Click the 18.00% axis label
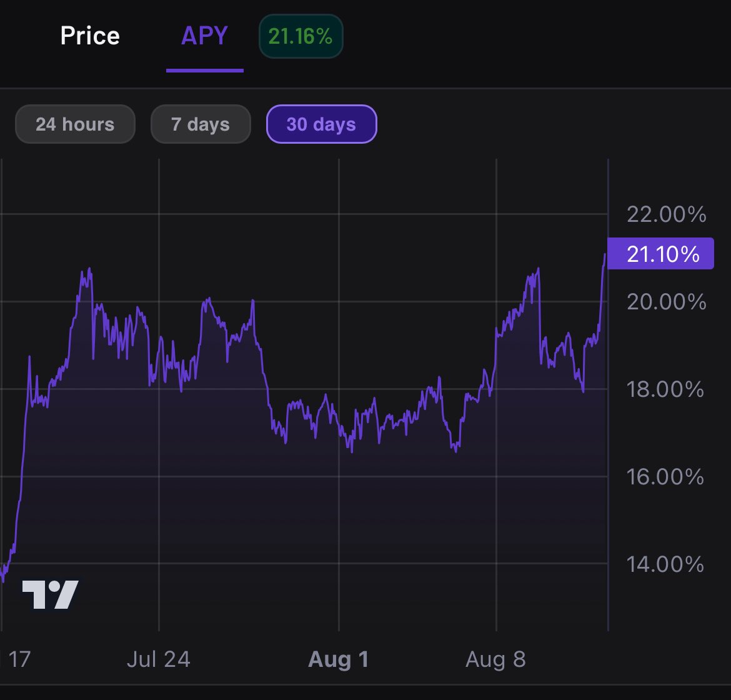The width and height of the screenshot is (731, 700). 665,389
